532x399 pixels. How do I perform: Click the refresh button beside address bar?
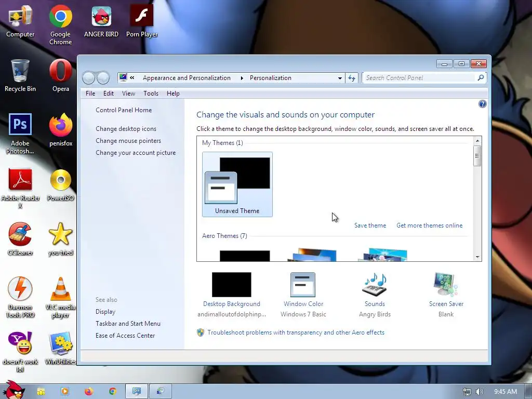(x=352, y=78)
